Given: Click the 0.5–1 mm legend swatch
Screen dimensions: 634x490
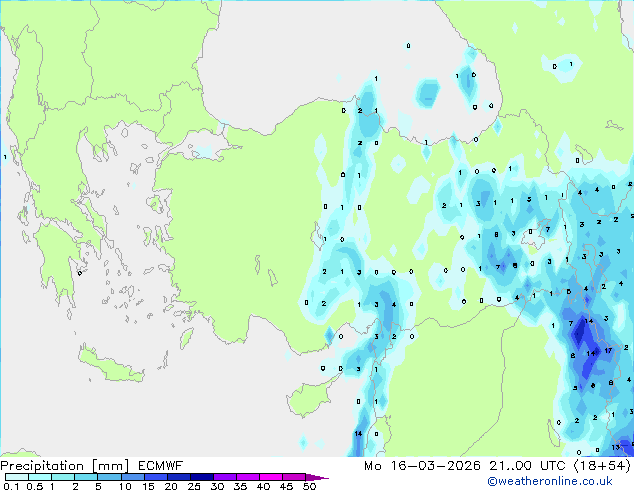Looking at the screenshot, I should coord(40,477).
